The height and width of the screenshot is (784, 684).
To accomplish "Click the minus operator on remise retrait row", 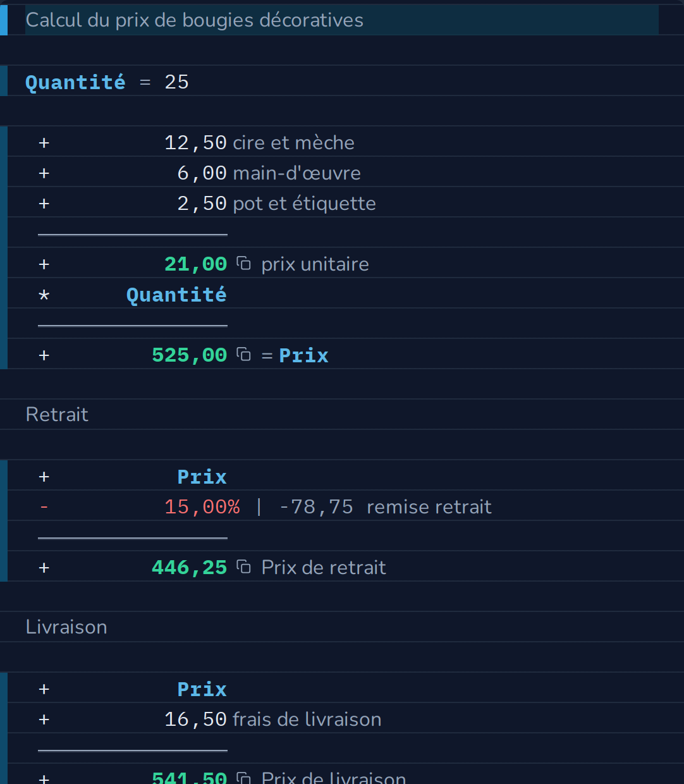I will pyautogui.click(x=44, y=507).
